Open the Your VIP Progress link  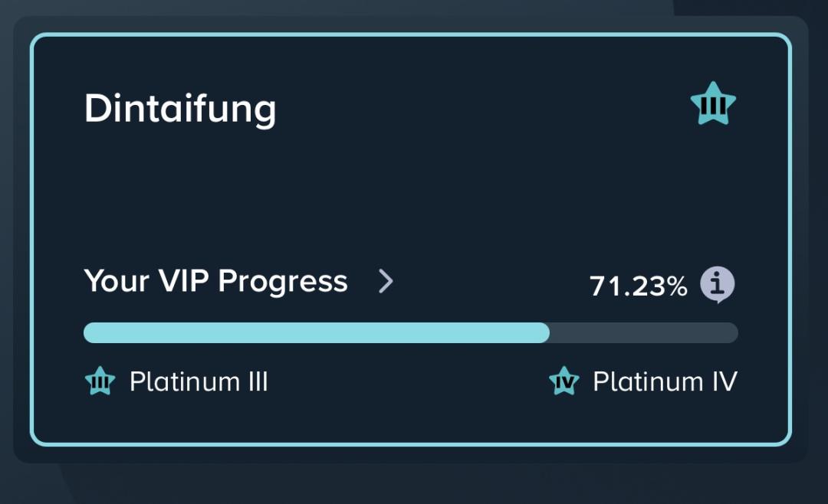(215, 282)
